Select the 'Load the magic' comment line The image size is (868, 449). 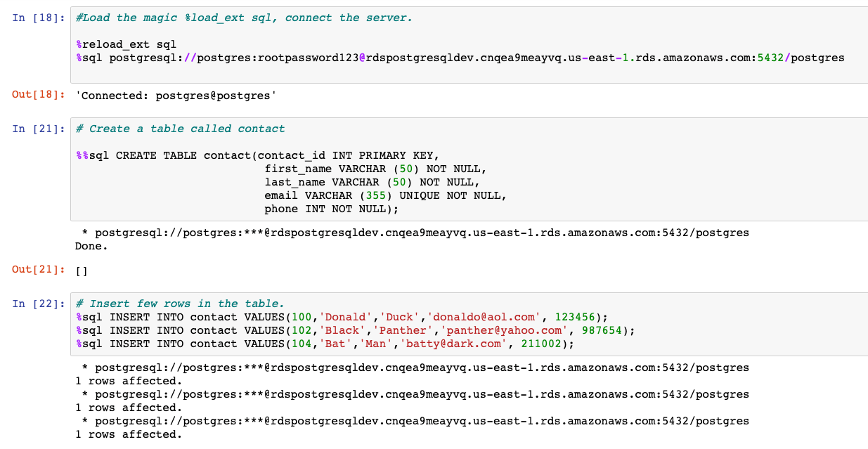click(197, 18)
